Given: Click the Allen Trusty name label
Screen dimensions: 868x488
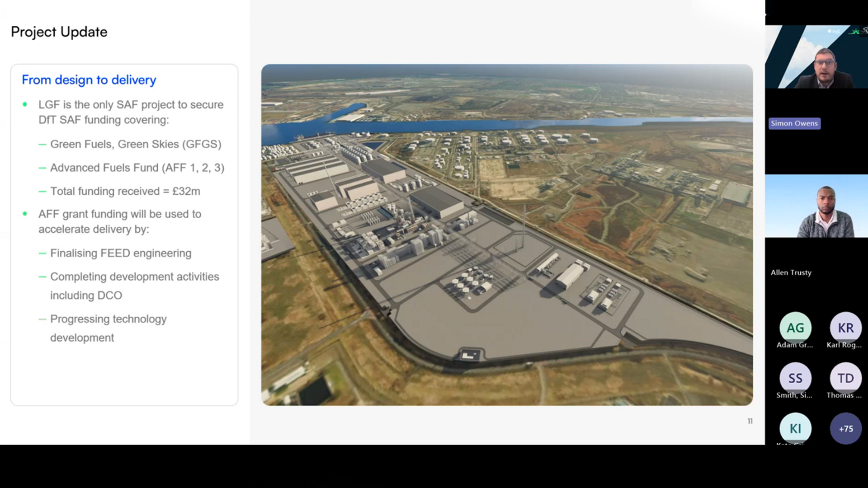Looking at the screenshot, I should point(791,272).
